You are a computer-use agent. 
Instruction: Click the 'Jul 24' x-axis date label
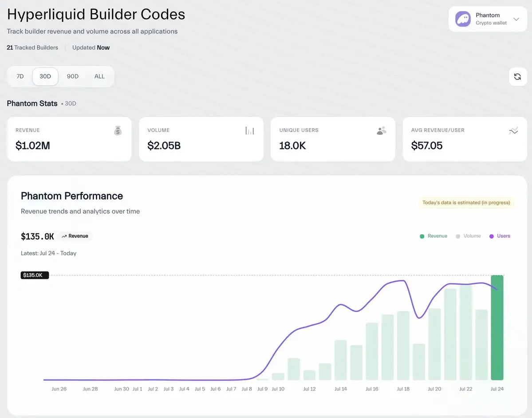click(497, 389)
